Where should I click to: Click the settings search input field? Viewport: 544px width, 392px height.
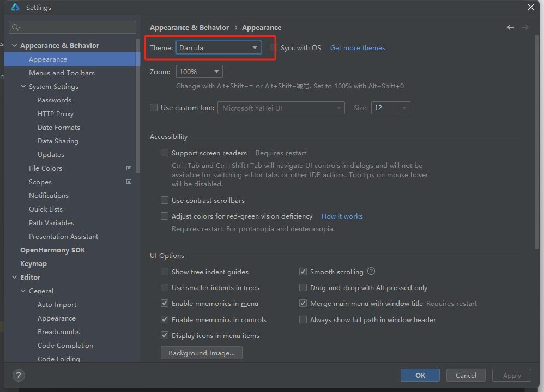coord(72,27)
